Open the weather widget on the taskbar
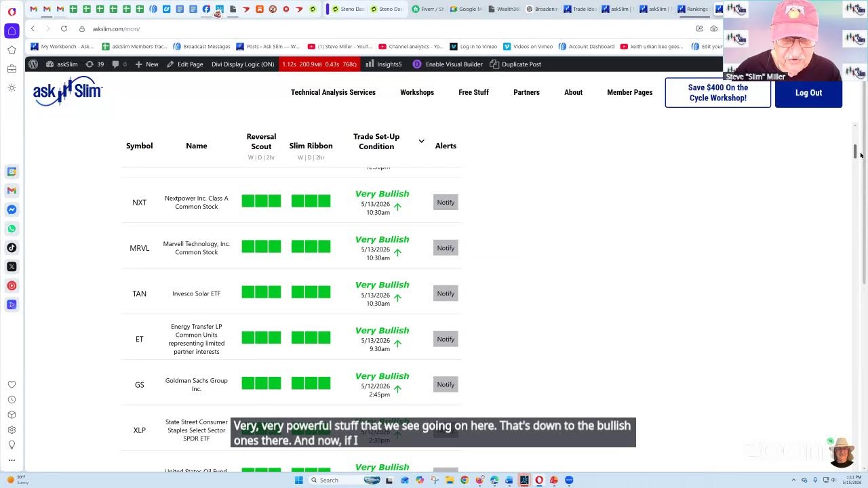 coord(16,480)
